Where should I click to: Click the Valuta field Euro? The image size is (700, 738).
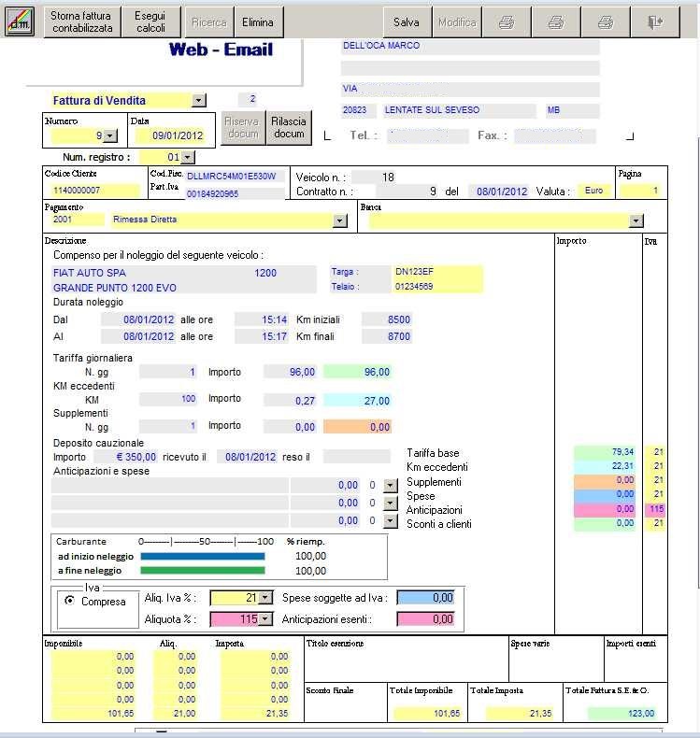[594, 191]
